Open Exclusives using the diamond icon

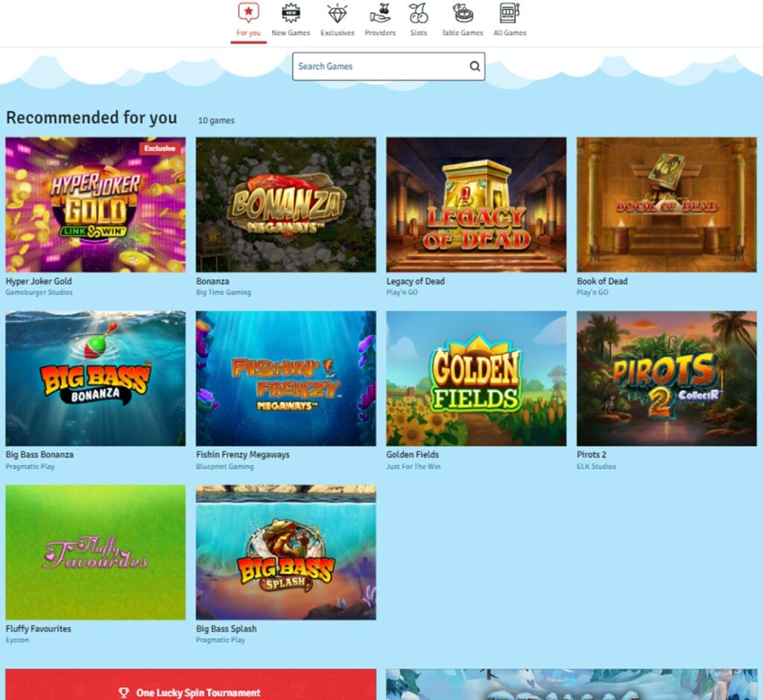point(337,13)
